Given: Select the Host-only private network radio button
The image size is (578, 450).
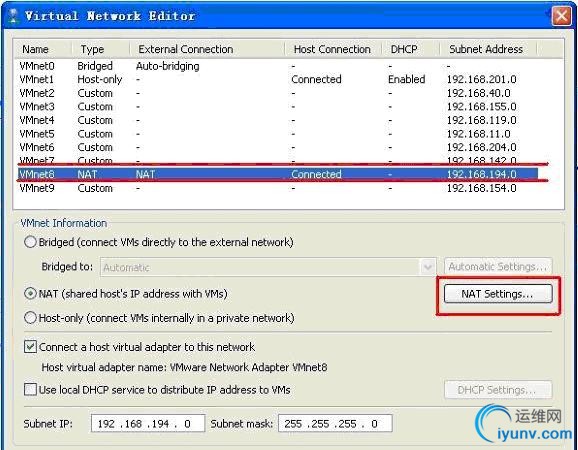Looking at the screenshot, I should pyautogui.click(x=30, y=318).
